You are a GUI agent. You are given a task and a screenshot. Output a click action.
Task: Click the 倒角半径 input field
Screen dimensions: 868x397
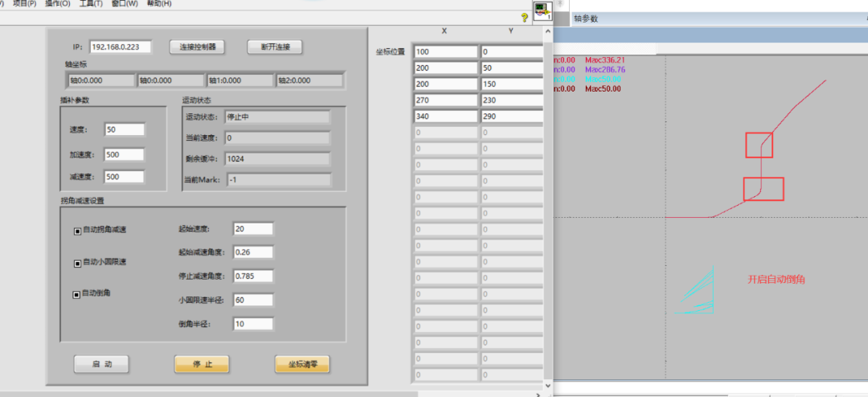coord(253,324)
